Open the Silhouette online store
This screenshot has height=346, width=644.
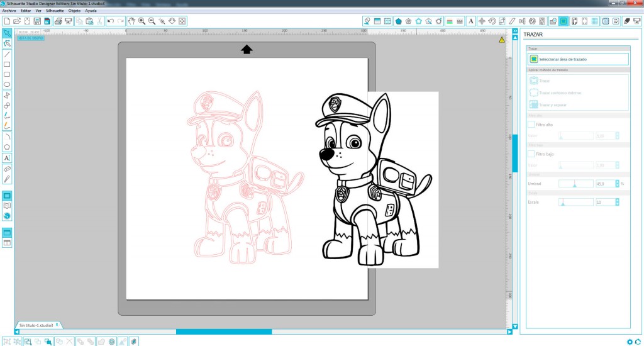(7, 216)
